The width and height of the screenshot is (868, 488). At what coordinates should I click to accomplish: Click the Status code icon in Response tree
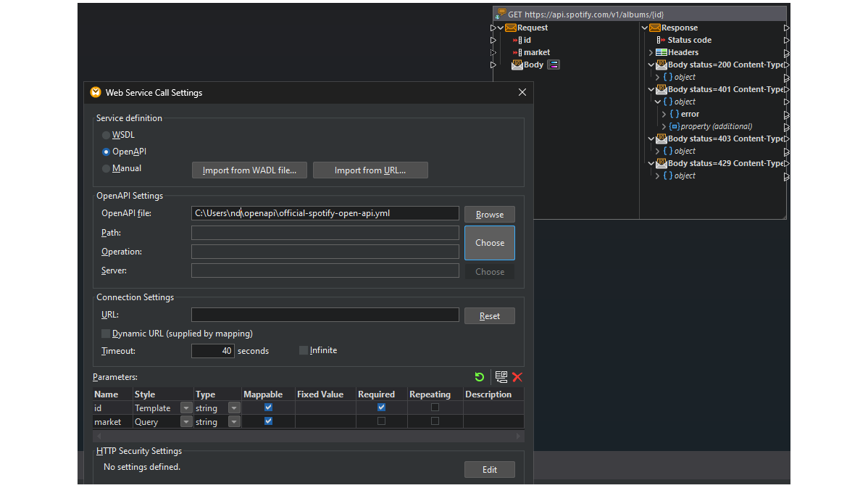pyautogui.click(x=659, y=40)
